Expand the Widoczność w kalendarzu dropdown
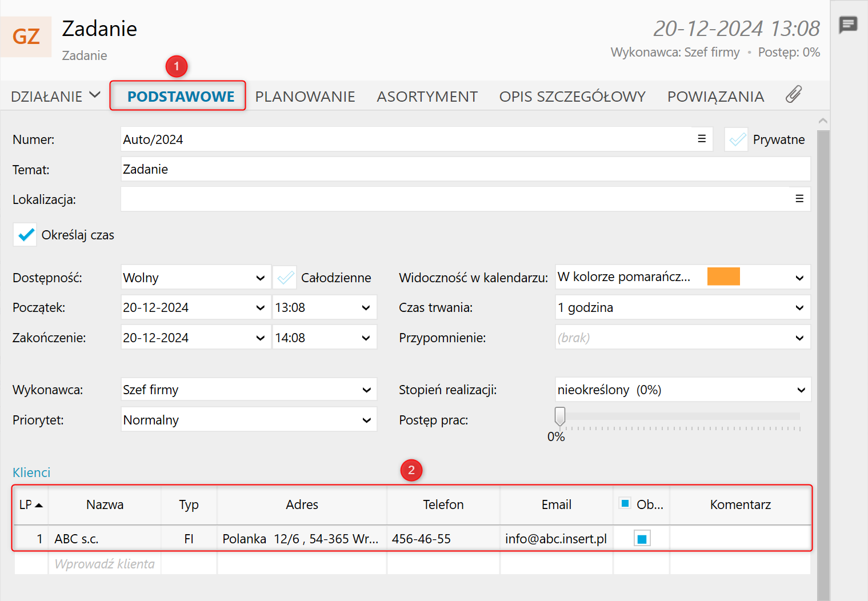The height and width of the screenshot is (601, 868). tap(683, 278)
